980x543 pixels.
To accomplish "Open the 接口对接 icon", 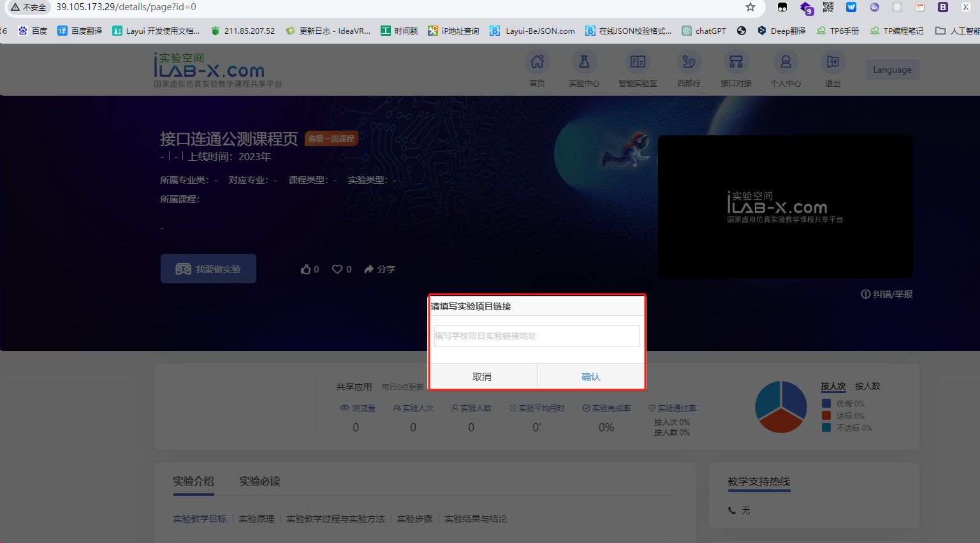I will pos(736,62).
